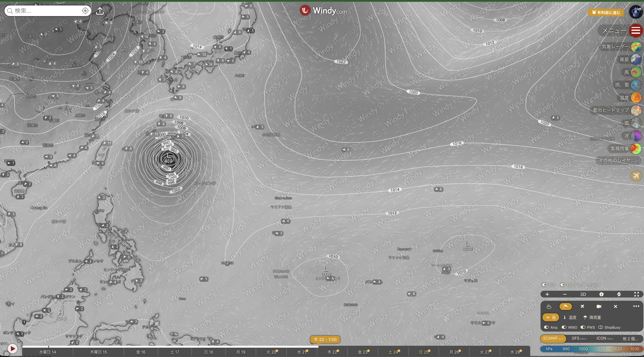This screenshot has height=357, width=644.
Task: Open the hamburger menu (メニュー)
Action: click(x=636, y=31)
